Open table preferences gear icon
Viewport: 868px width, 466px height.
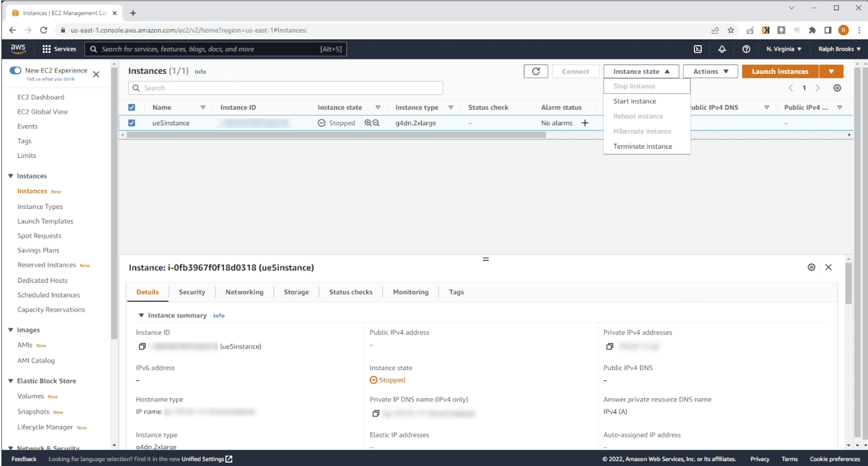tap(837, 88)
